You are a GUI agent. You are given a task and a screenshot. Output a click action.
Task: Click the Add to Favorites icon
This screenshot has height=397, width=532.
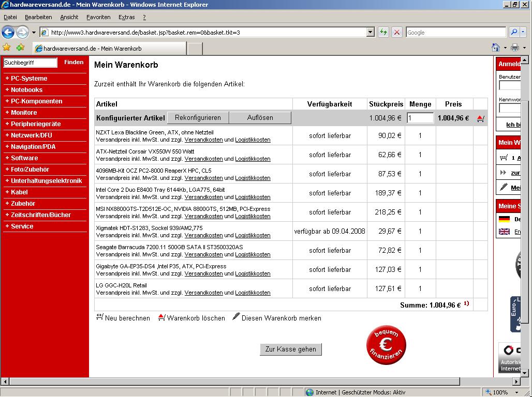20,48
